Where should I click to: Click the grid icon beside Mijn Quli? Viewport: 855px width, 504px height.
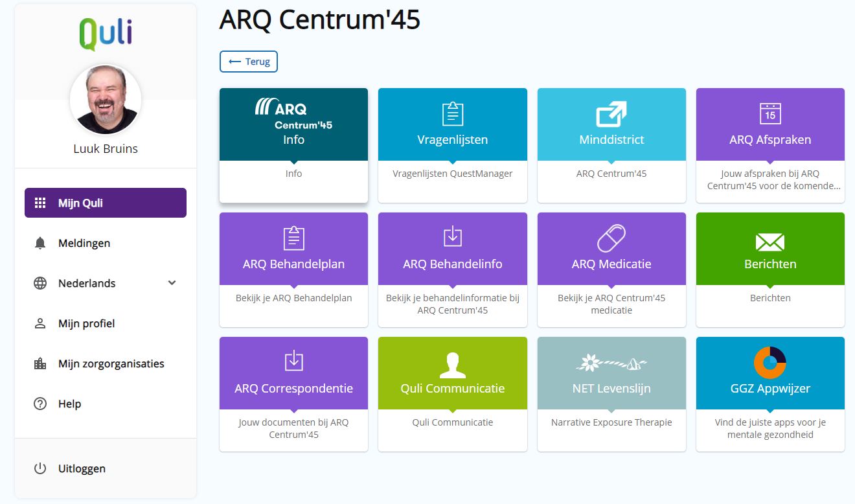40,203
